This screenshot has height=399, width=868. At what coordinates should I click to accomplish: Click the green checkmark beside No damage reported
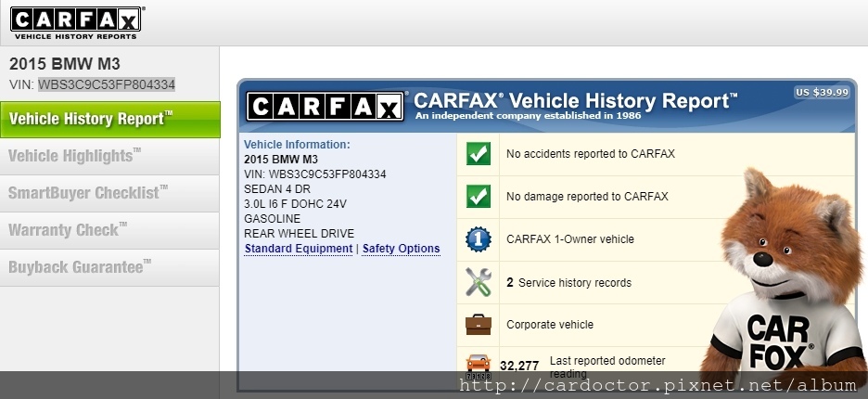click(479, 196)
